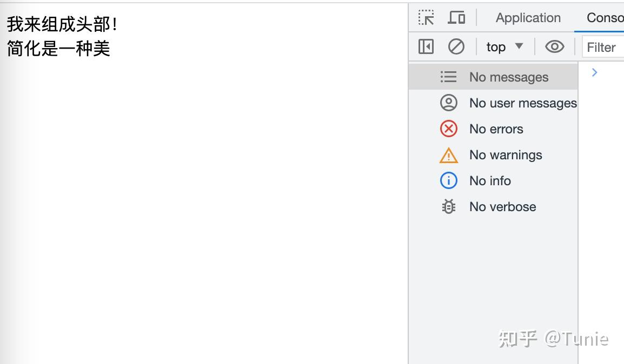Hide the console sidebar panel
Screen dimensions: 624x364
pyautogui.click(x=426, y=47)
